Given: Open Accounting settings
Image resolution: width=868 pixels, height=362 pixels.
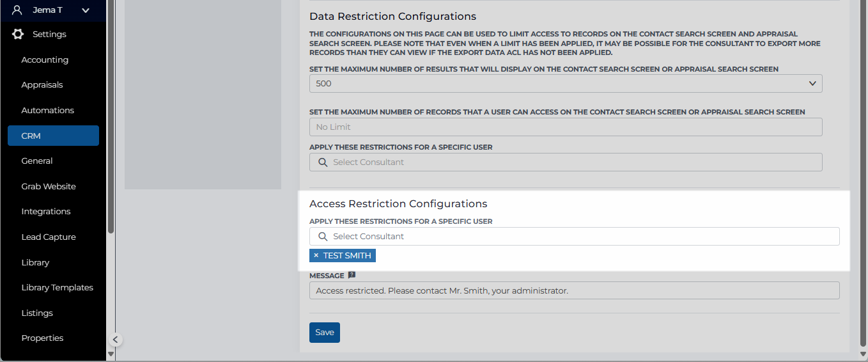Looking at the screenshot, I should pyautogui.click(x=45, y=59).
